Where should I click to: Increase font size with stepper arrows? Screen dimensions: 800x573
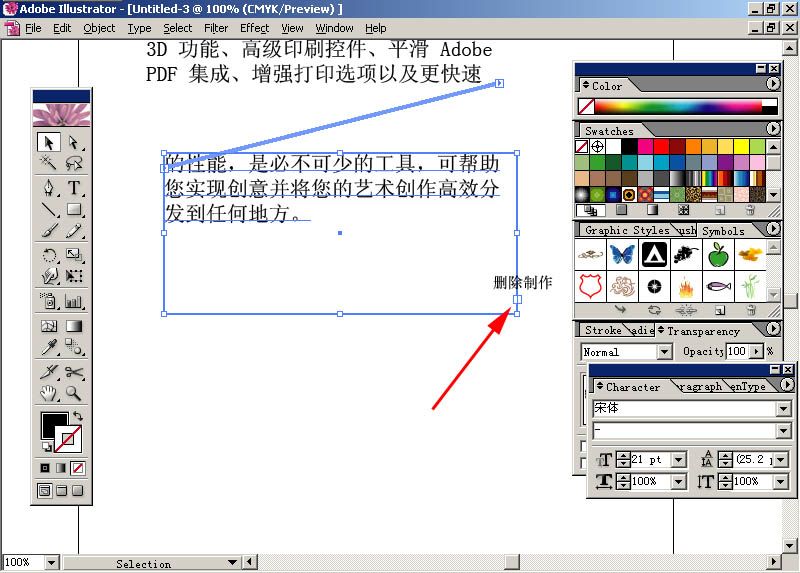[623, 456]
